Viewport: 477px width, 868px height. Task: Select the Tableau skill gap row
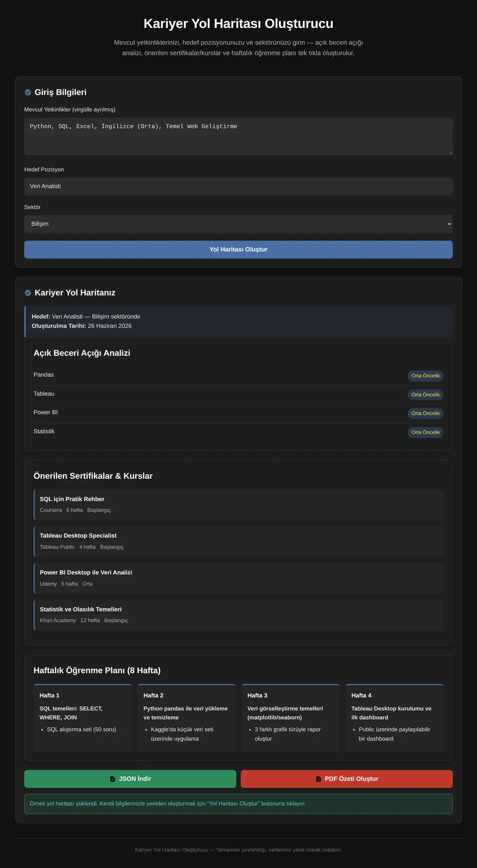point(238,395)
